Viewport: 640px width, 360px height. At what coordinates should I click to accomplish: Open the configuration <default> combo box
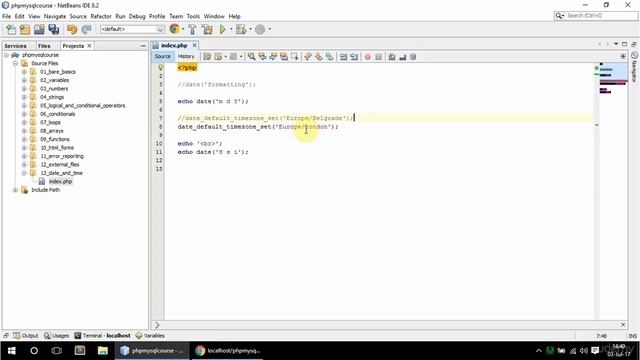tap(132, 29)
